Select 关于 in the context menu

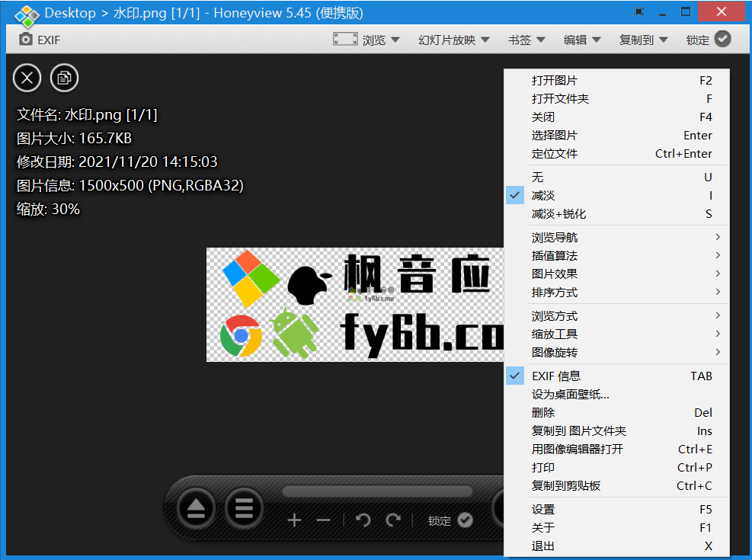[617, 528]
